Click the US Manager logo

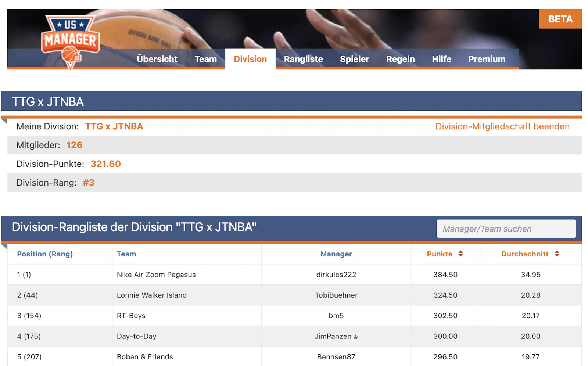(x=71, y=42)
